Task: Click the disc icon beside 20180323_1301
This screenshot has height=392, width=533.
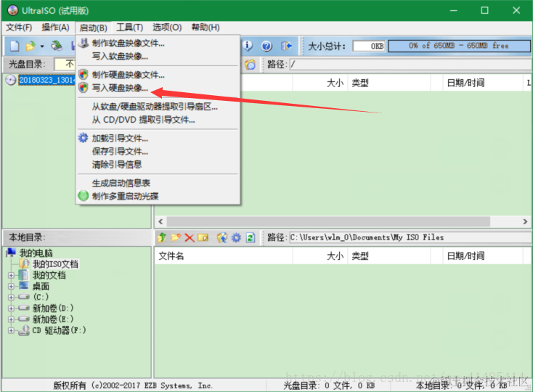Action: pos(11,80)
